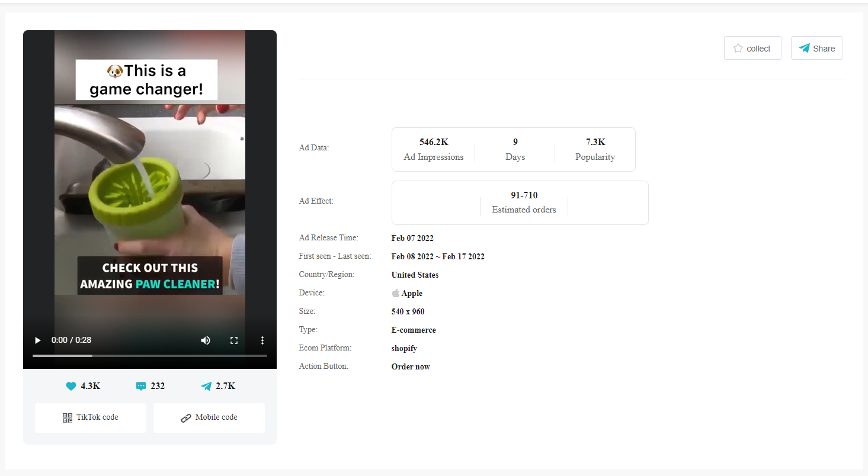Mute the video volume
This screenshot has height=476, width=868.
point(206,340)
